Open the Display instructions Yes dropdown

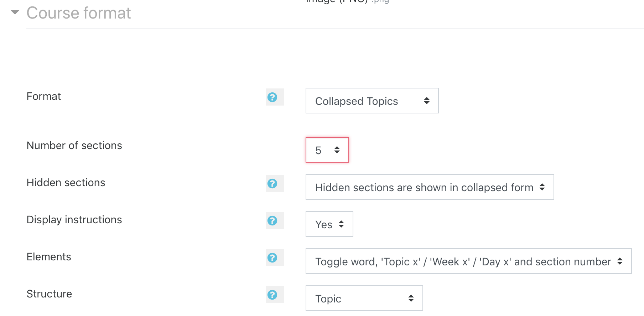(329, 224)
